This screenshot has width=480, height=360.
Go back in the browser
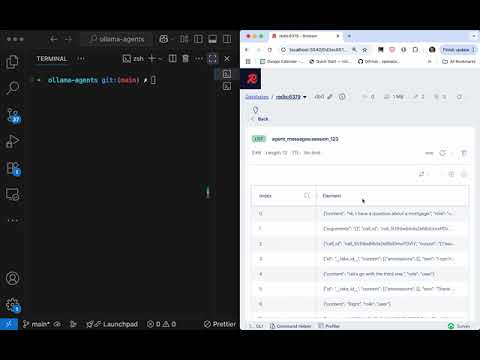tap(247, 50)
